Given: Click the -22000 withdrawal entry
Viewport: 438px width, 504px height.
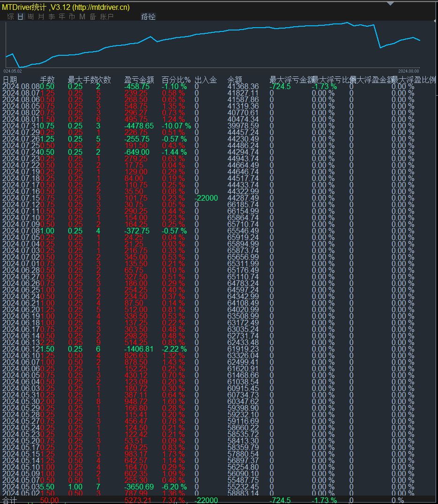Looking at the screenshot, I should [x=206, y=198].
